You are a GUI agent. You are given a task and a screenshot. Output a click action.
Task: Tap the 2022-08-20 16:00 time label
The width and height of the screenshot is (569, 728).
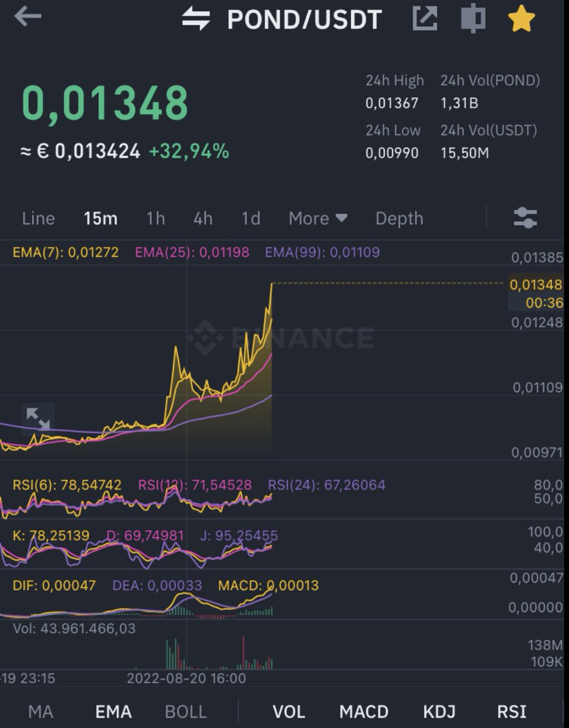[186, 678]
